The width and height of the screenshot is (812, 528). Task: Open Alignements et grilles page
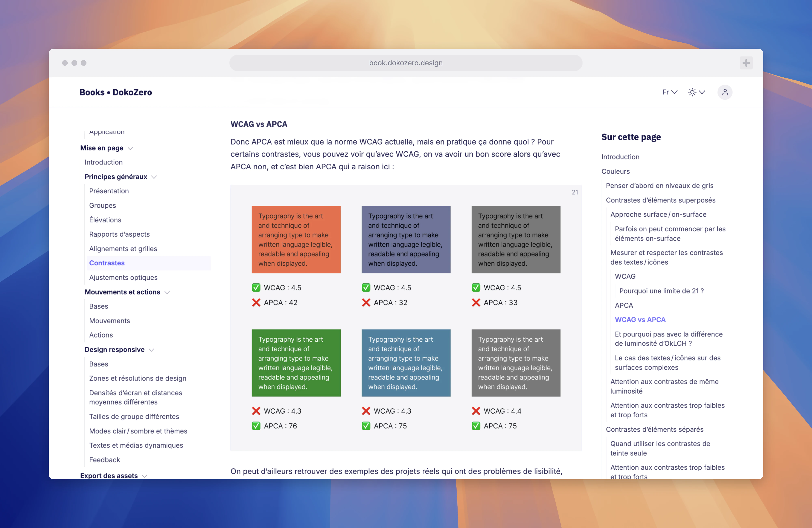123,249
